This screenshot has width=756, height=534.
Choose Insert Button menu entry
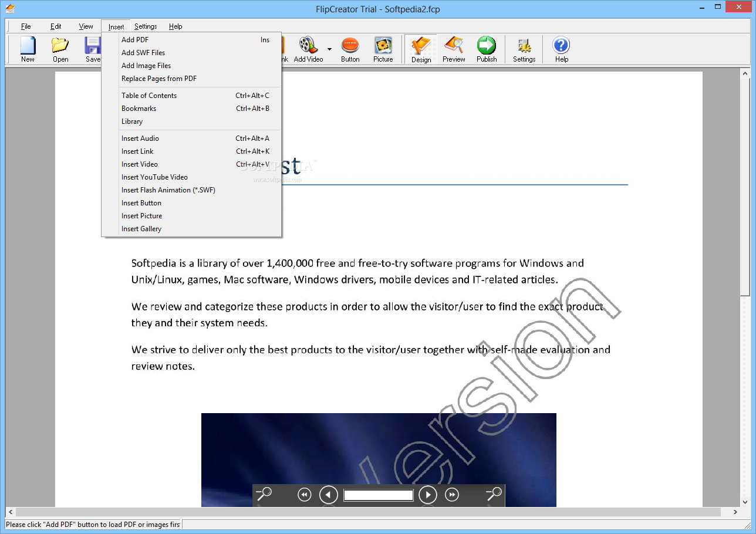click(191, 203)
